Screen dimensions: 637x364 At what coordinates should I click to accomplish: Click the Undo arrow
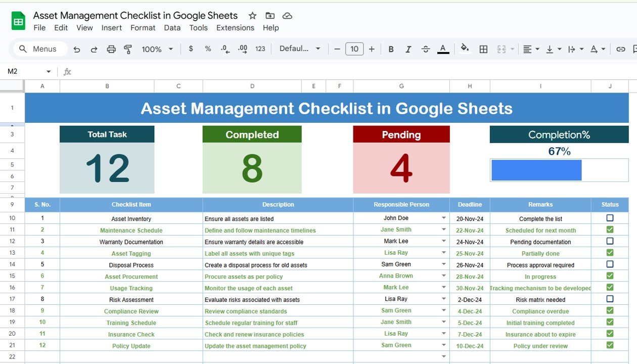[x=77, y=49]
